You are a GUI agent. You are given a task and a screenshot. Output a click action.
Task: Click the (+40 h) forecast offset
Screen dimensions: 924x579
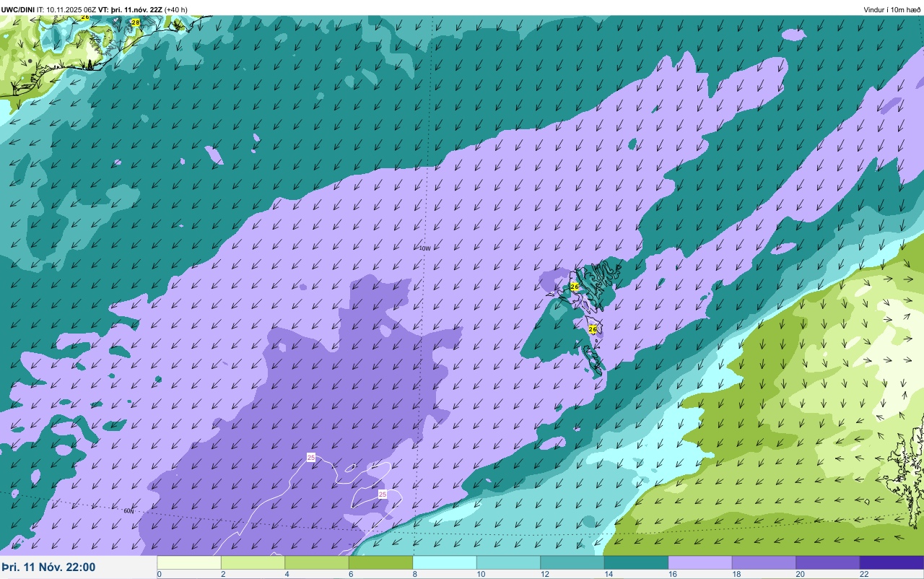(x=176, y=9)
